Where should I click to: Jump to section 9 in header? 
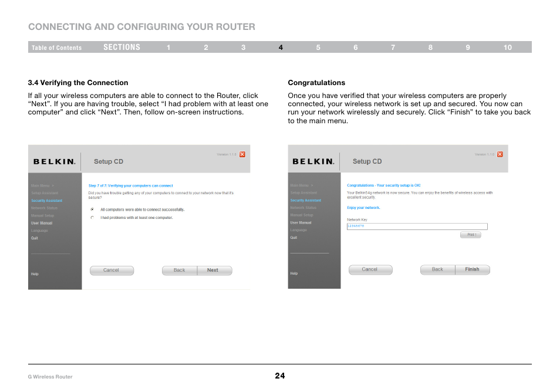[x=468, y=48]
